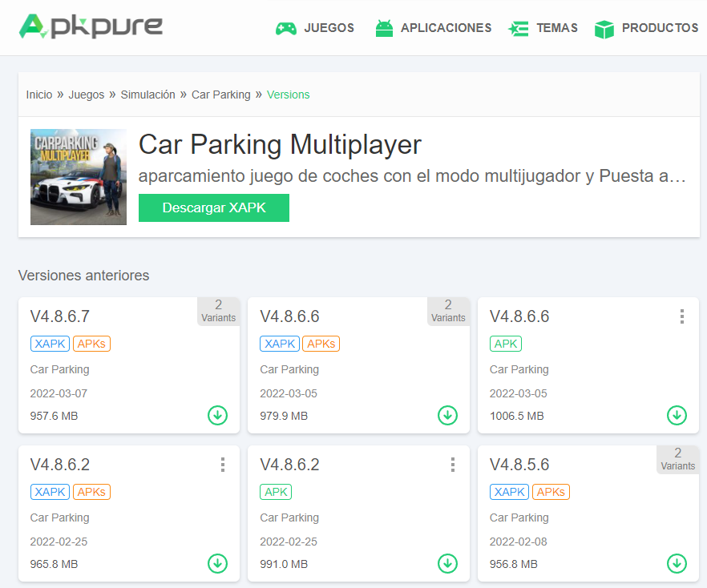The height and width of the screenshot is (588, 707).
Task: Select Temas in the top navigation
Action: [543, 28]
